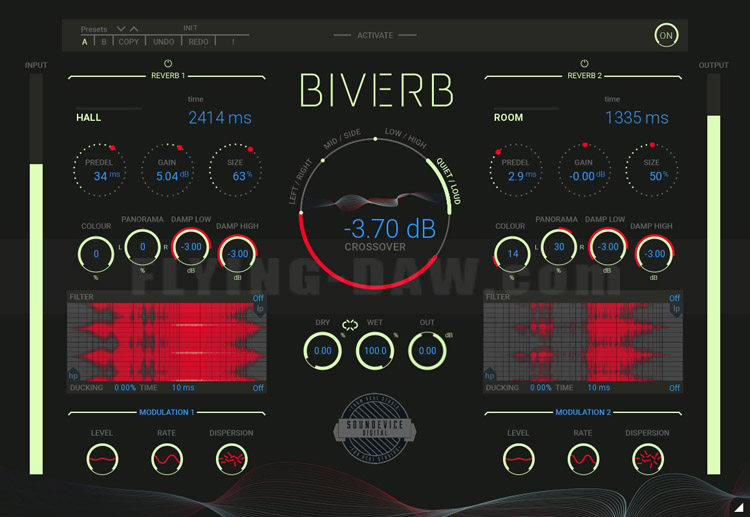The width and height of the screenshot is (750, 517).
Task: Click Reverb 1 ducking 0.00% value
Action: tap(125, 388)
